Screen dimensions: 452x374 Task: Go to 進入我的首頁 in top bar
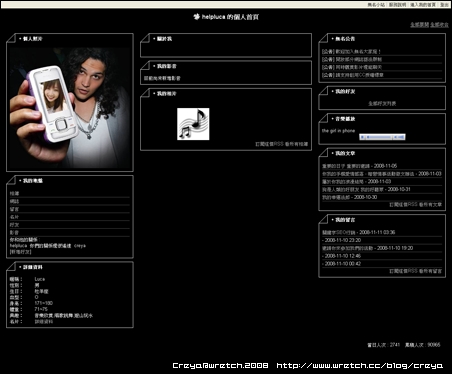pos(423,5)
